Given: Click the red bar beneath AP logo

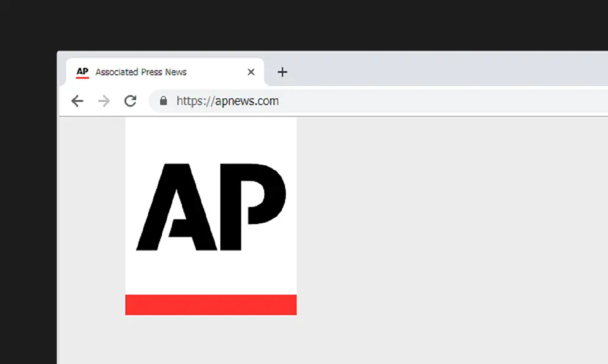Looking at the screenshot, I should point(211,304).
